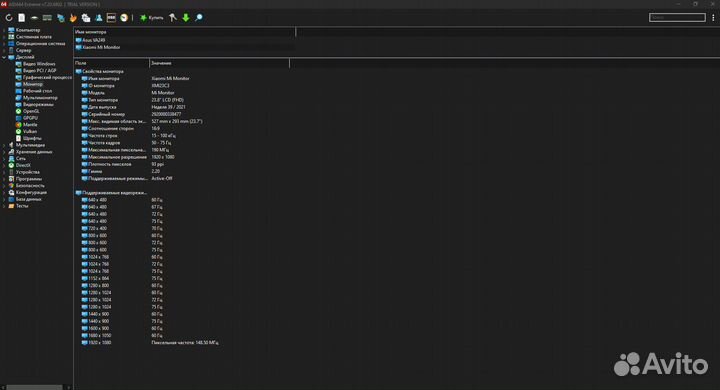Click the Mantle icon in tree
This screenshot has height=390, width=720.
pyautogui.click(x=18, y=125)
